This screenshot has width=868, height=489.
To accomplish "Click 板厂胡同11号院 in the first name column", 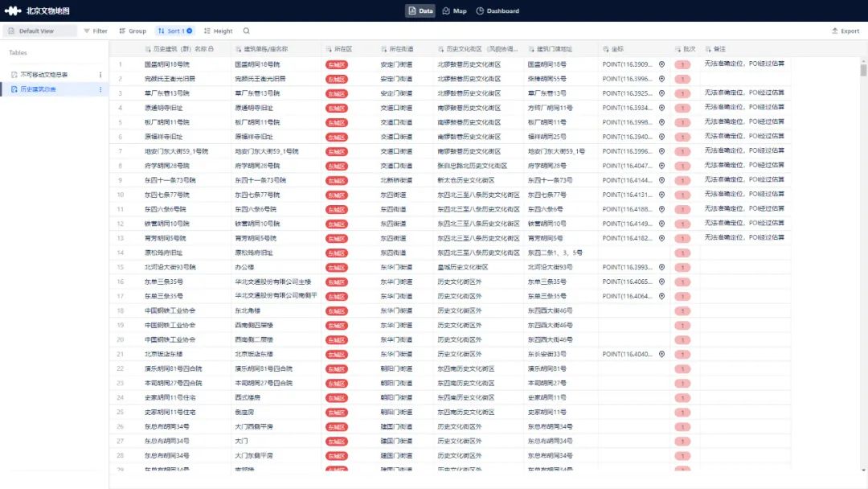I will coord(166,122).
